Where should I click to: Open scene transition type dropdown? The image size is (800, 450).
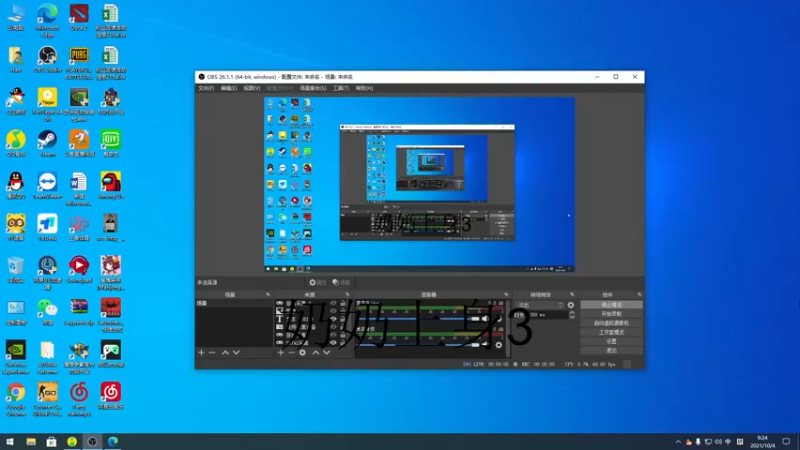(539, 305)
